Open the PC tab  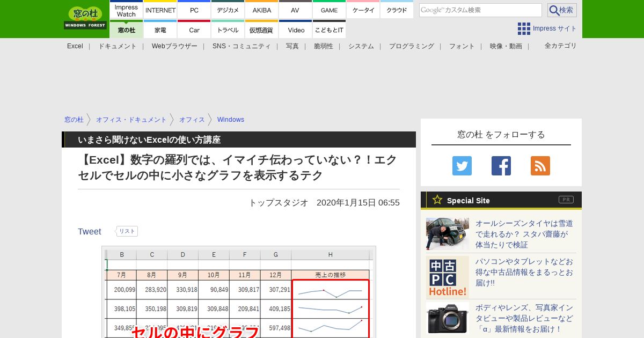pyautogui.click(x=194, y=10)
